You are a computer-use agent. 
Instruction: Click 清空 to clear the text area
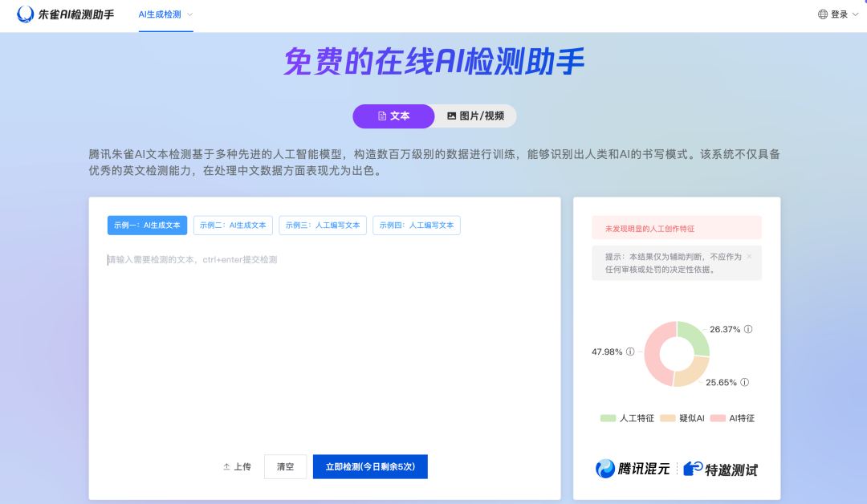[285, 466]
